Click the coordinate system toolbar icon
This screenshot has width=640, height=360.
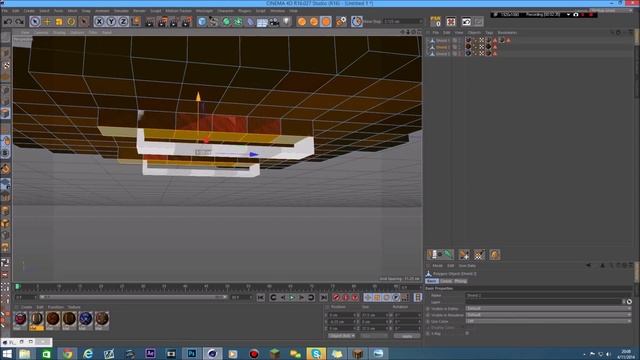136,22
